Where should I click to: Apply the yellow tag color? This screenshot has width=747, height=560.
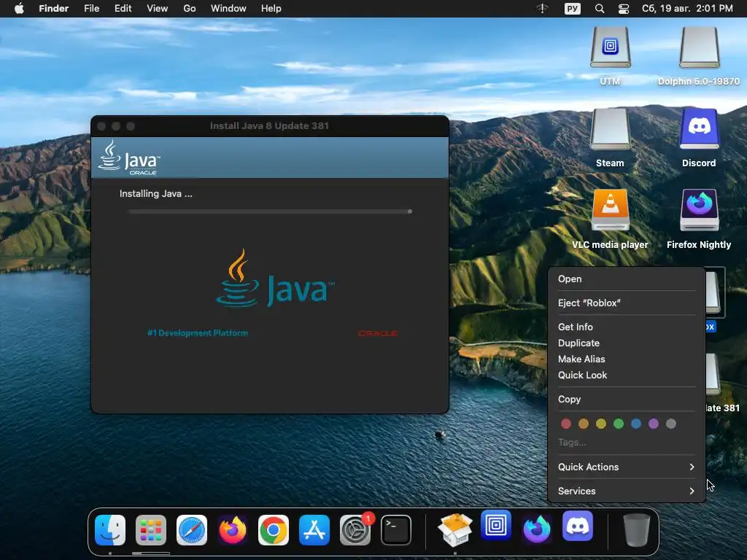(601, 424)
